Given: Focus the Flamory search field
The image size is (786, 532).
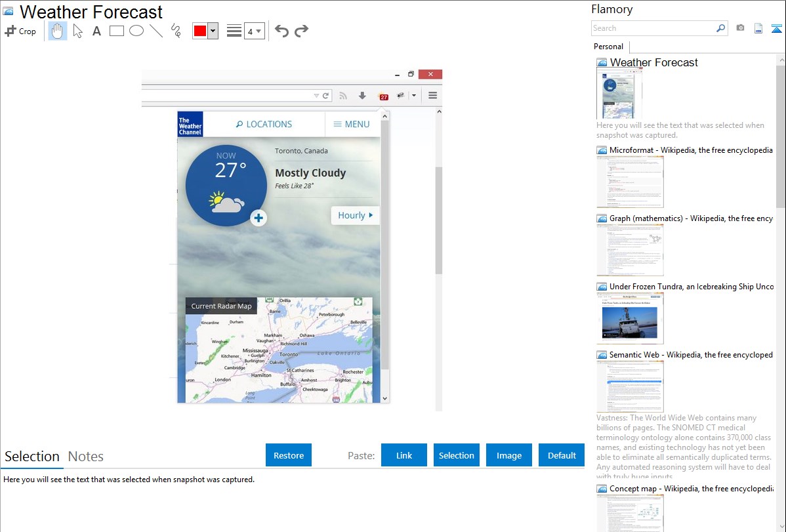Looking at the screenshot, I should [653, 28].
